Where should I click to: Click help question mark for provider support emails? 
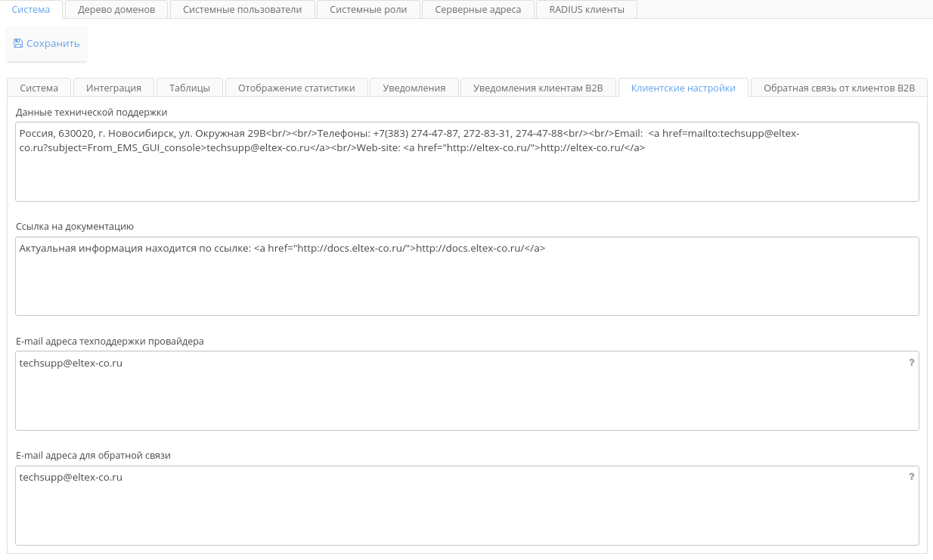click(x=911, y=363)
